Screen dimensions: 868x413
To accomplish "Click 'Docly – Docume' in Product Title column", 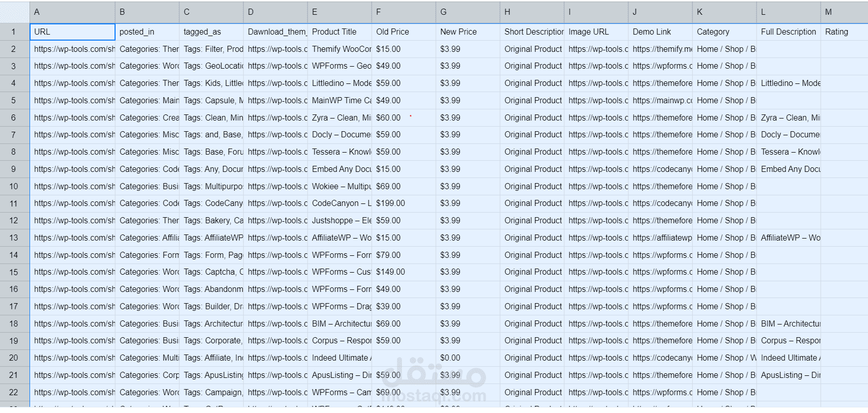I will click(x=340, y=135).
